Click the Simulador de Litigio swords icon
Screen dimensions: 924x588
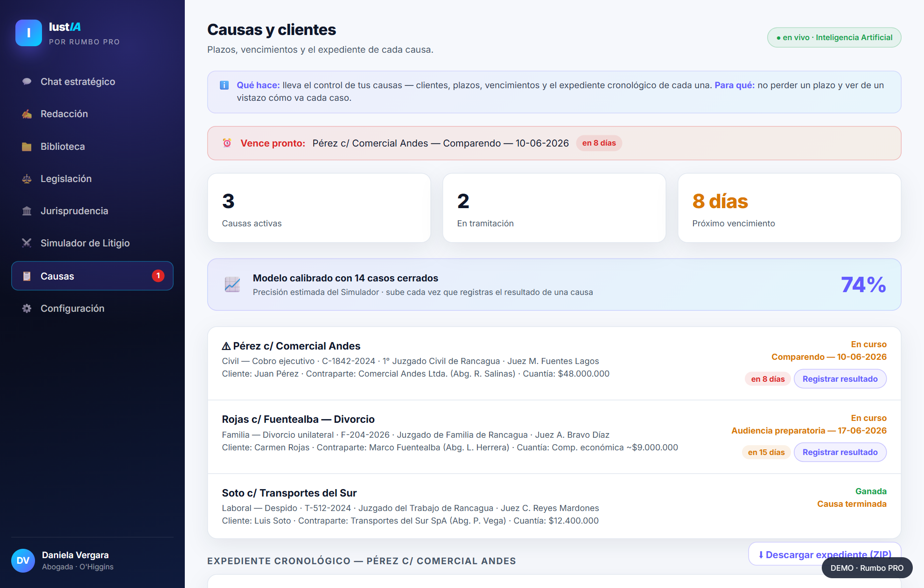coord(27,243)
